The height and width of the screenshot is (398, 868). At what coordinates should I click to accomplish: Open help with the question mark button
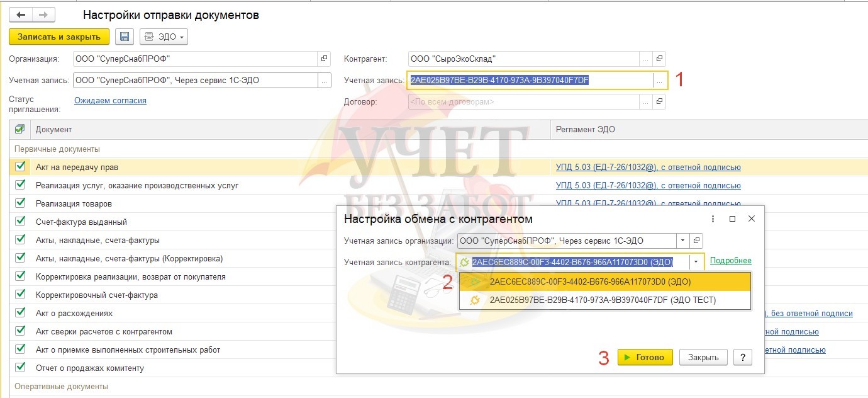(743, 357)
